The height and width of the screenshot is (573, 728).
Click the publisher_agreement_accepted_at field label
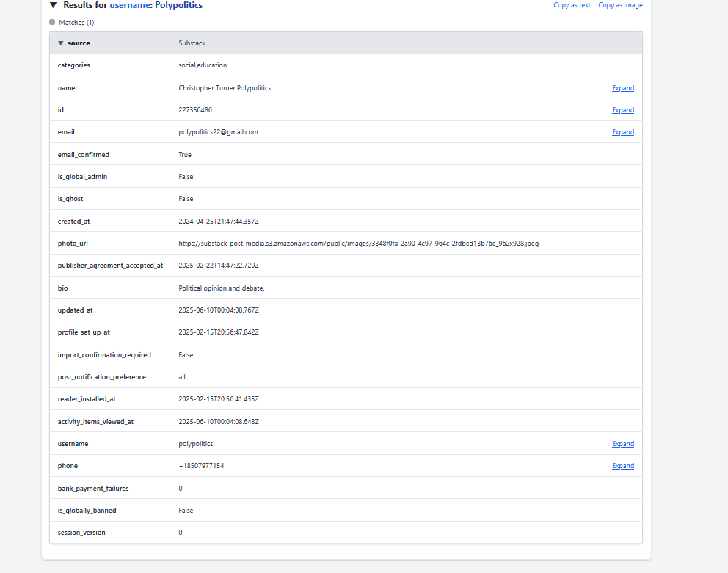(x=110, y=266)
